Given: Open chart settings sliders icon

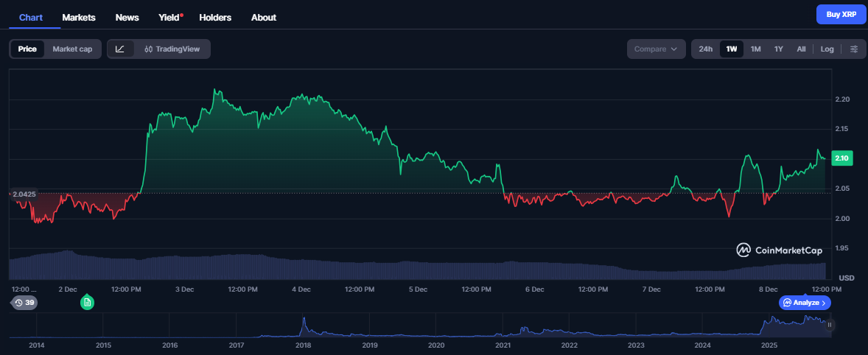Looking at the screenshot, I should (x=853, y=49).
